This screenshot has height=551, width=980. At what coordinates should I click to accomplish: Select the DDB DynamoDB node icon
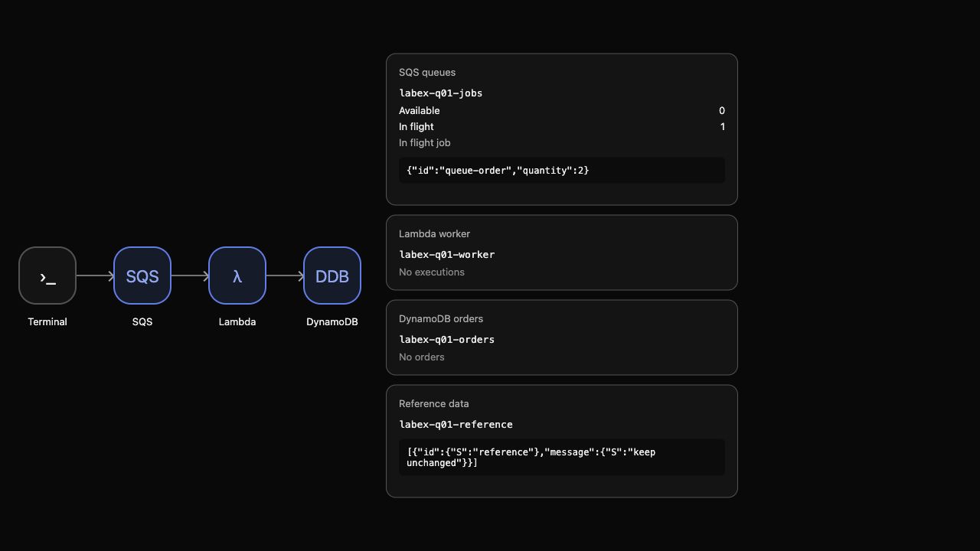click(332, 275)
